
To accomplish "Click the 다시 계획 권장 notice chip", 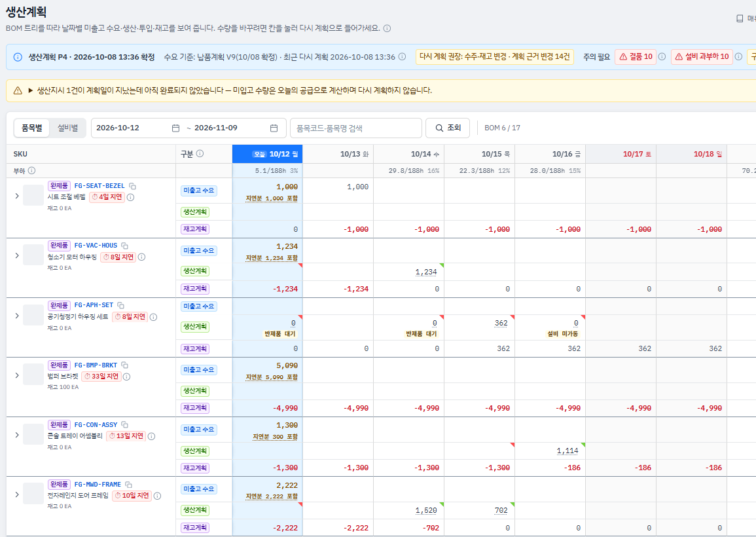I will point(495,57).
